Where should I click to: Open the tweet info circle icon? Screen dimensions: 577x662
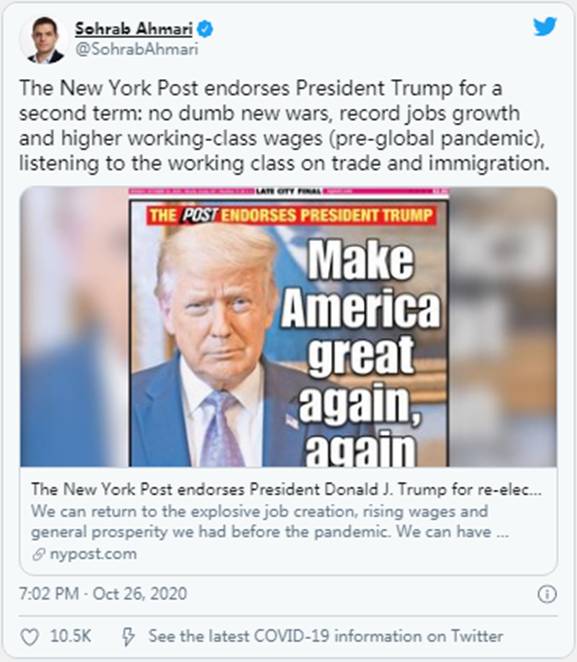(547, 594)
